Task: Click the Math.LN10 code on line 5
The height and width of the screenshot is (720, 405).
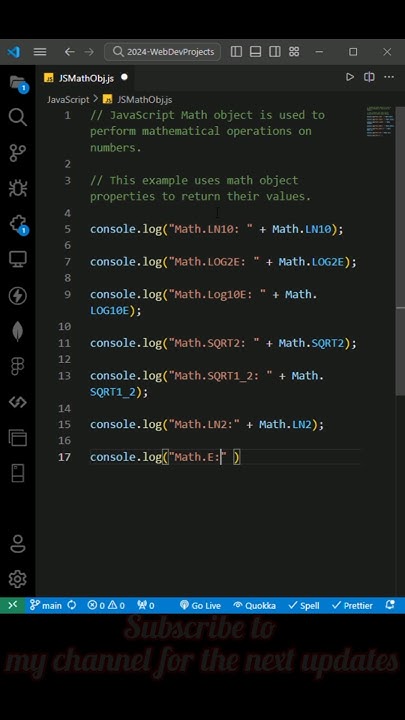Action: point(301,229)
